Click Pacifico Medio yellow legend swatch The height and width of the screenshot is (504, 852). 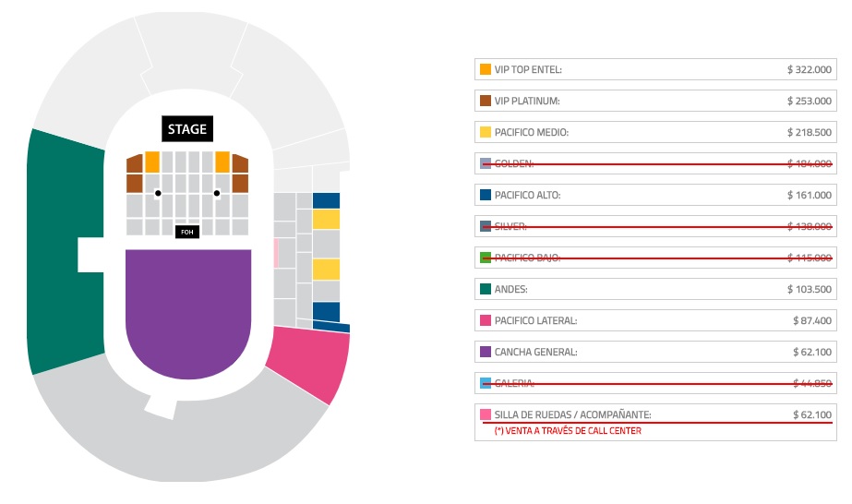486,132
